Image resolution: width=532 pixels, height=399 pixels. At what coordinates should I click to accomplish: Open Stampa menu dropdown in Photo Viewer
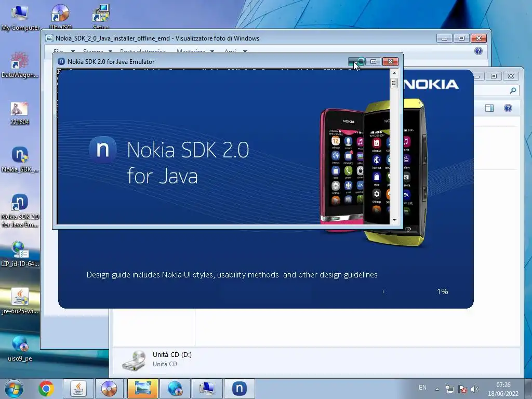pyautogui.click(x=97, y=51)
